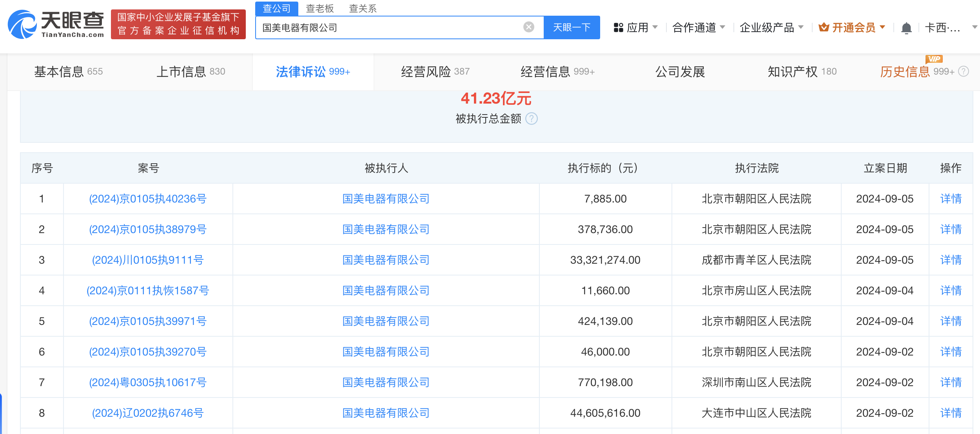The image size is (980, 434).
Task: Open 详情 for the first case
Action: coord(950,199)
